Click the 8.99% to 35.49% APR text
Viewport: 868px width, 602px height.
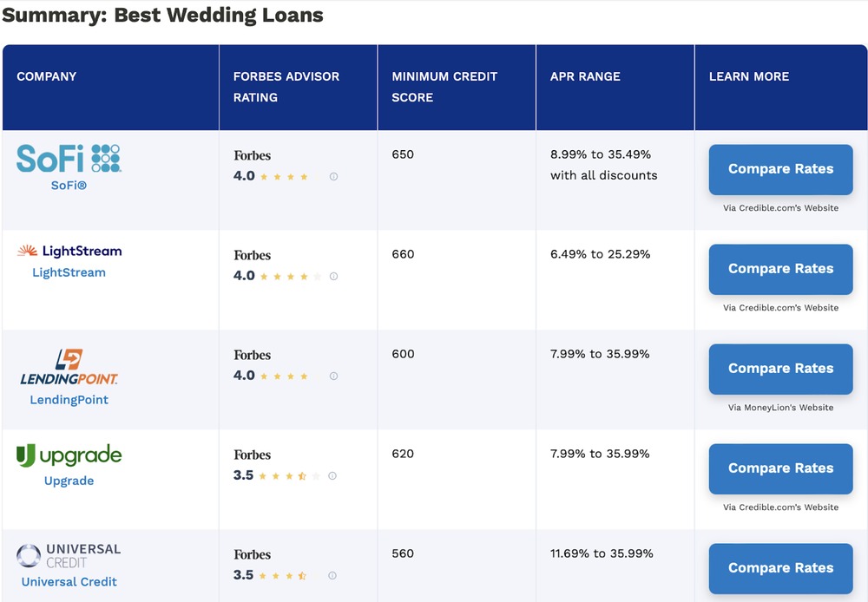click(x=600, y=154)
